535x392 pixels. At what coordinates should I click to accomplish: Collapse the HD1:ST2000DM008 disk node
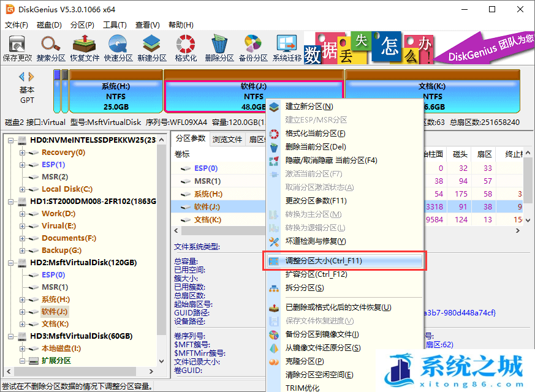coord(11,202)
